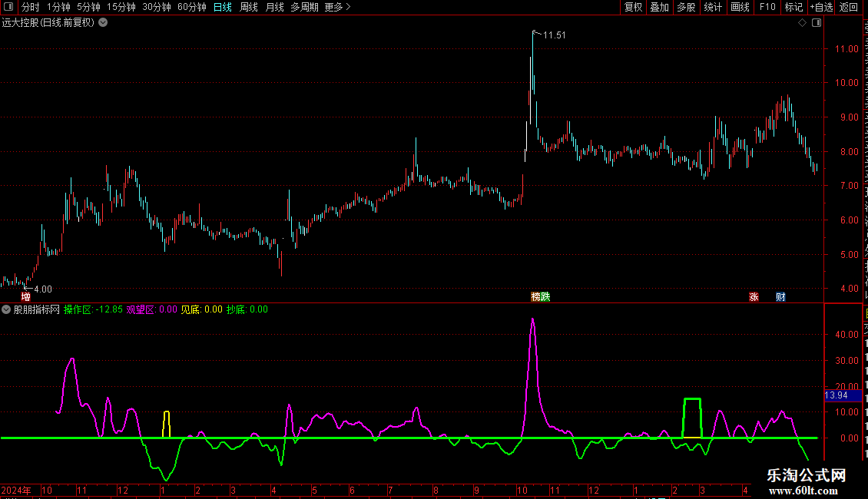Click the 见底 indicator value label

(201, 310)
